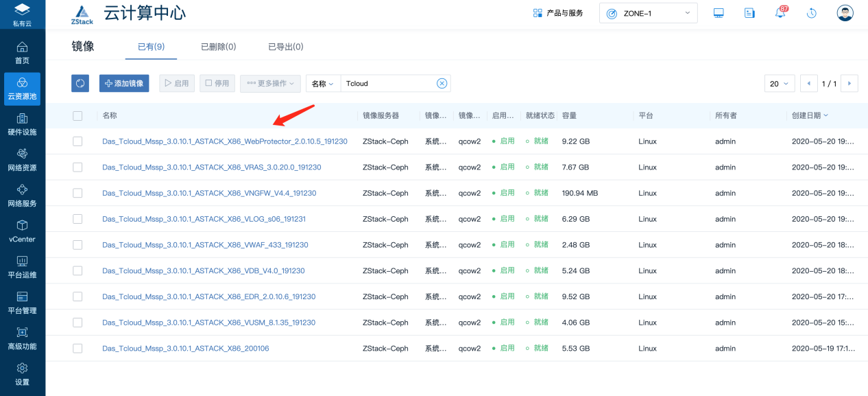Click the ZStack logo
This screenshot has height=396, width=868.
point(82,15)
